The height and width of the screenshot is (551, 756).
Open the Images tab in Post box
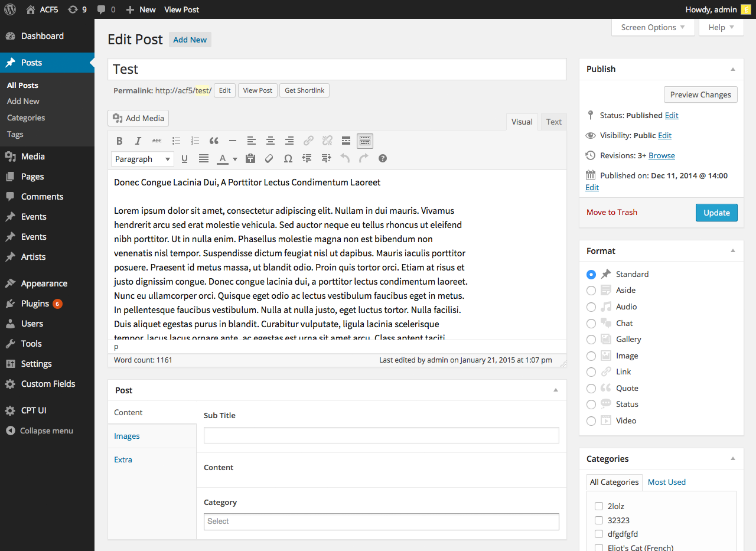[127, 436]
